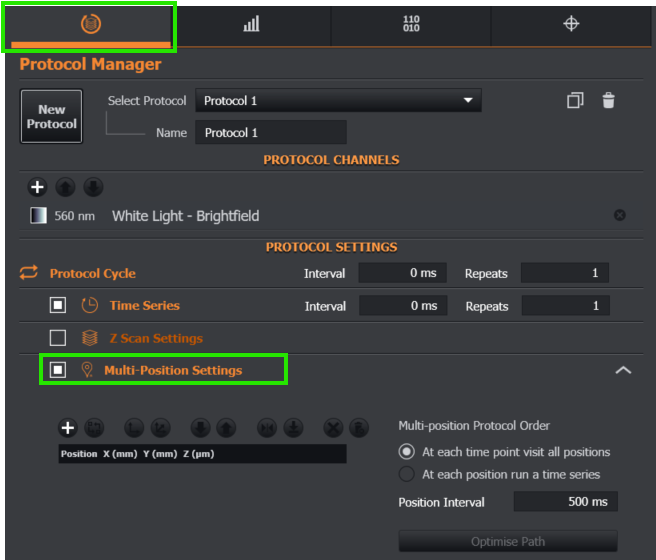Move channel down in Protocol Channels
The width and height of the screenshot is (656, 560).
(93, 187)
